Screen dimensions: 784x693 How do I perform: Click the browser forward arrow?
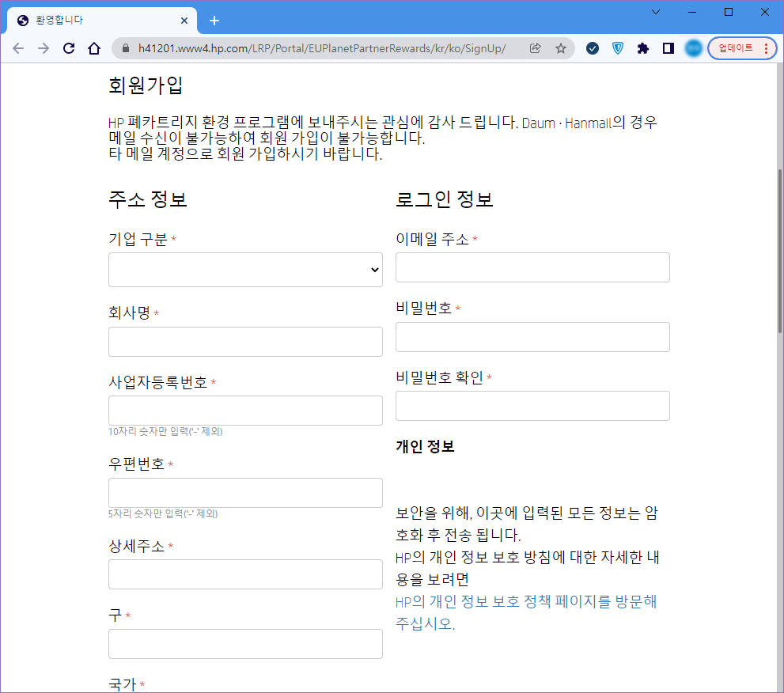pos(44,48)
